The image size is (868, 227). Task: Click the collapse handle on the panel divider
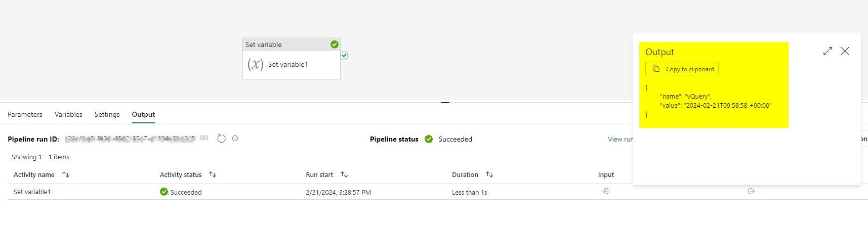pyautogui.click(x=445, y=102)
